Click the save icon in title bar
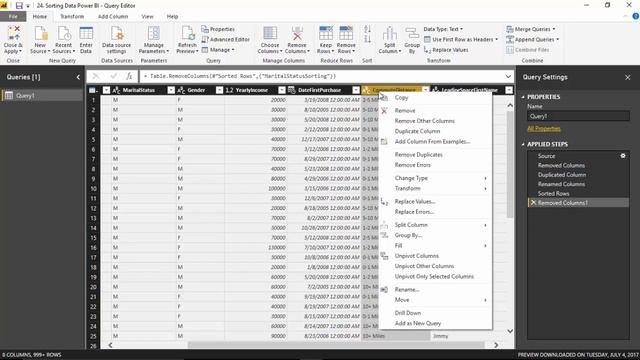 point(19,6)
